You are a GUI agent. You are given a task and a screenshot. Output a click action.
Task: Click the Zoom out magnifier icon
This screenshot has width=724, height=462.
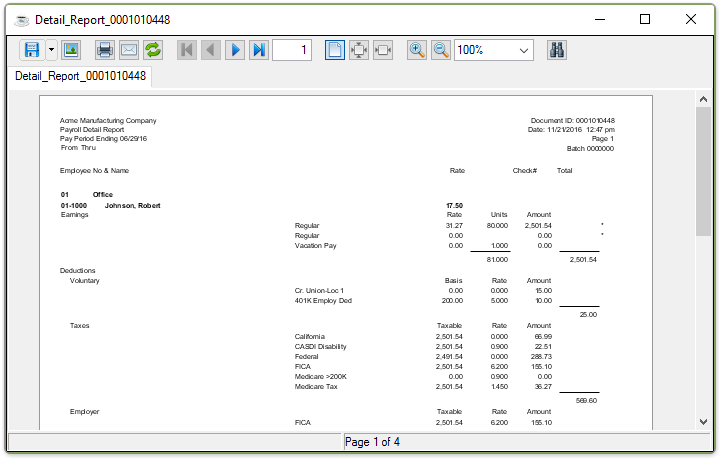(x=441, y=50)
